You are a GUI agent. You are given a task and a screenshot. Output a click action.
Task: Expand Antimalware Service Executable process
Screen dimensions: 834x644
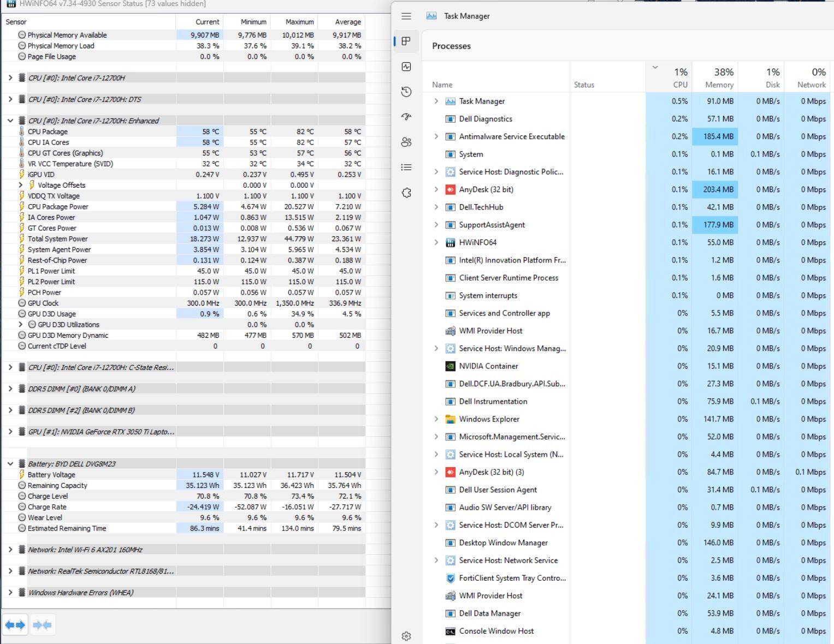coord(436,136)
